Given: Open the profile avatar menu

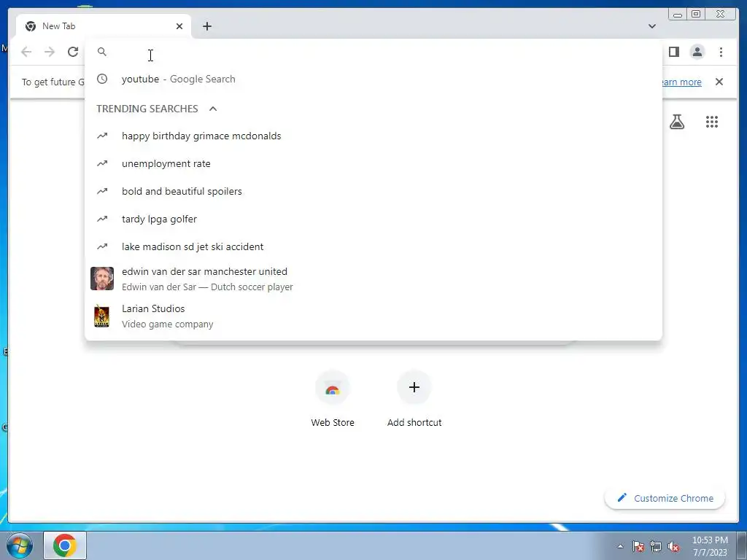Looking at the screenshot, I should click(697, 52).
